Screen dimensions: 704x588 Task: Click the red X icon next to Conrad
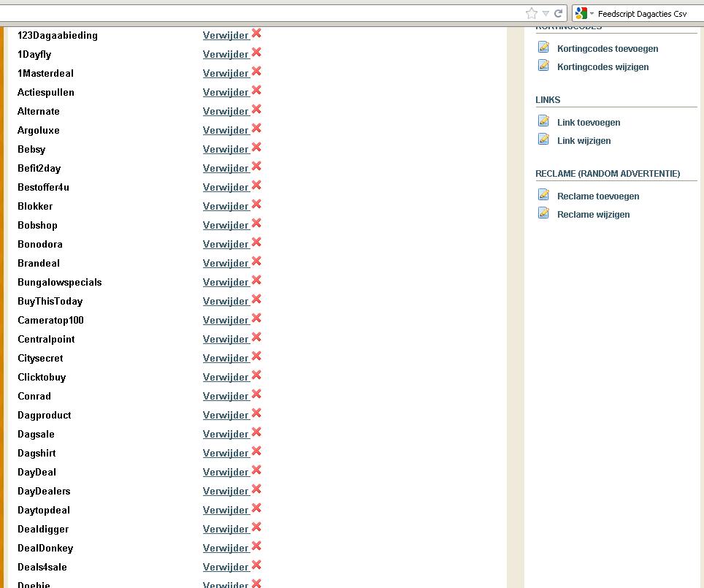tap(256, 394)
